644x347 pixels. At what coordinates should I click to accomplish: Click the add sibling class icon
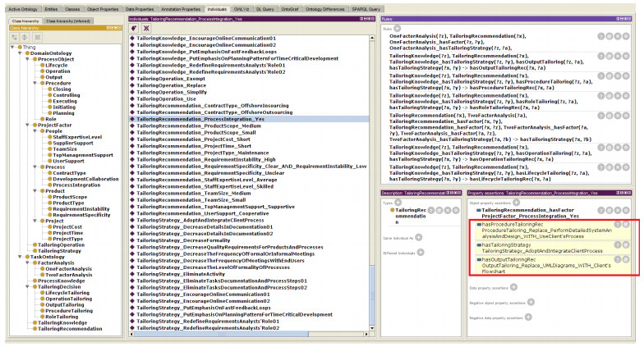24,38
